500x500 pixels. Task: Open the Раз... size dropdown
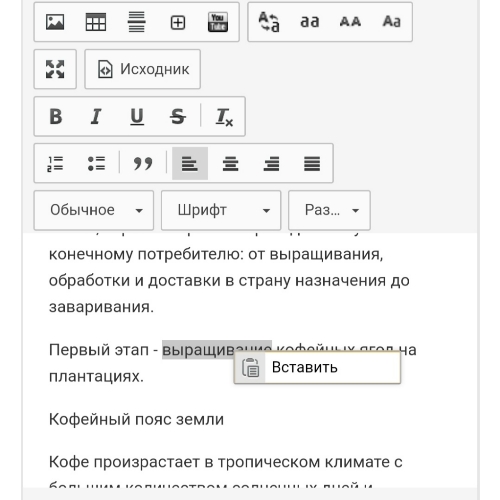pyautogui.click(x=329, y=210)
